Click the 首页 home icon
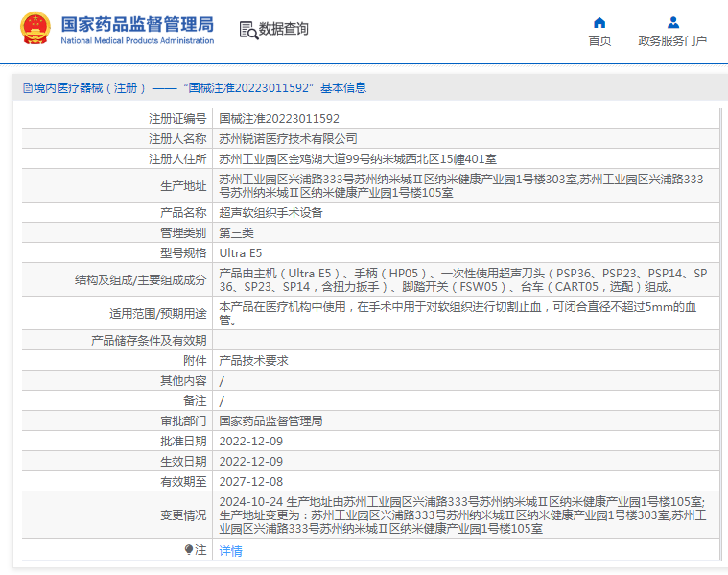This screenshot has height=575, width=728. click(x=599, y=22)
